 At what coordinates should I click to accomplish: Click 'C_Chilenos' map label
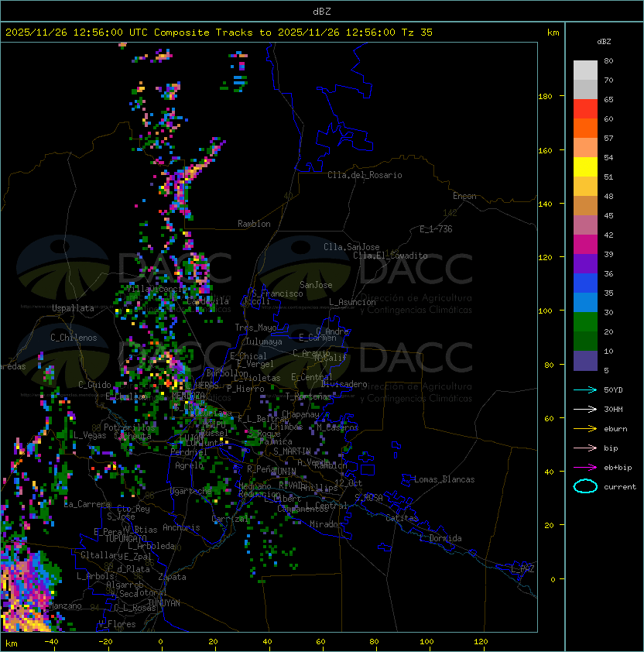pyautogui.click(x=74, y=338)
